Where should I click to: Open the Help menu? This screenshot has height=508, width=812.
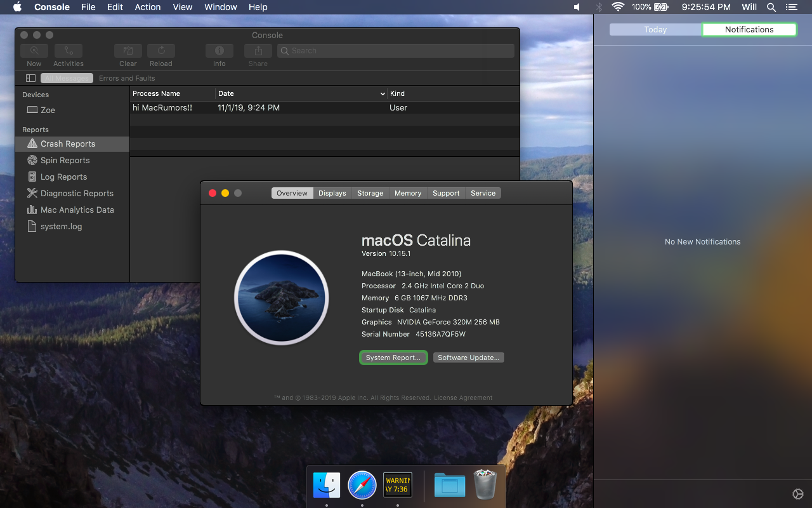258,7
